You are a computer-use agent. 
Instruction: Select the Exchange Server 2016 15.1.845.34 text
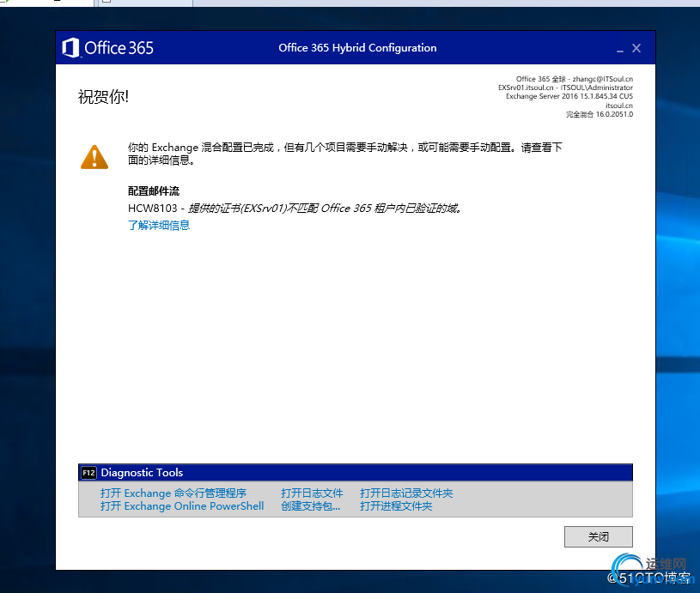click(x=569, y=96)
